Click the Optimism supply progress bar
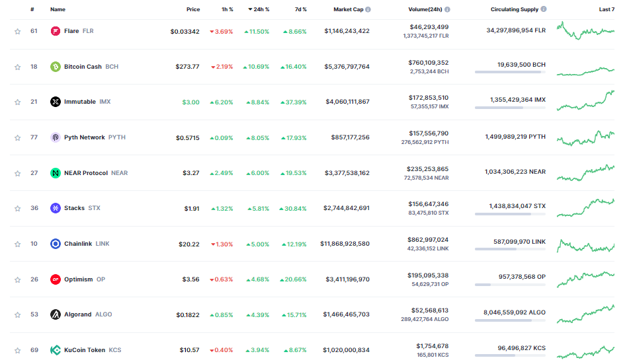This screenshot has width=629, height=364. 510,285
